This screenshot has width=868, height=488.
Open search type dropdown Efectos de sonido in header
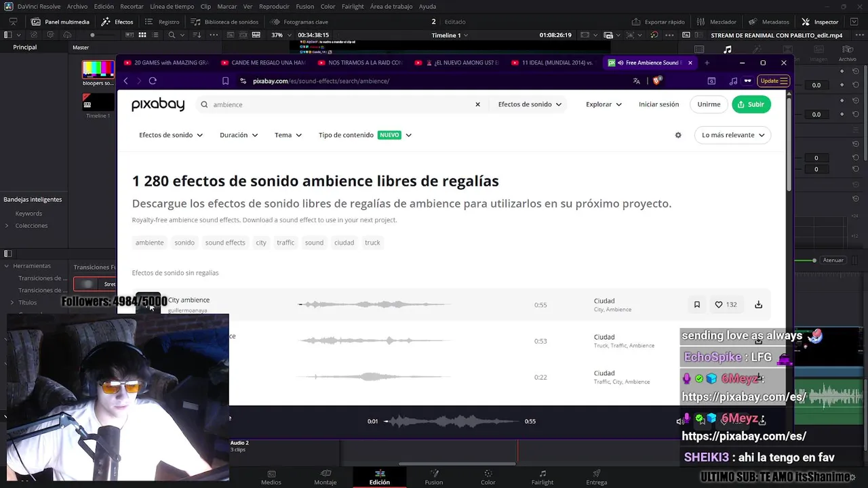(530, 104)
